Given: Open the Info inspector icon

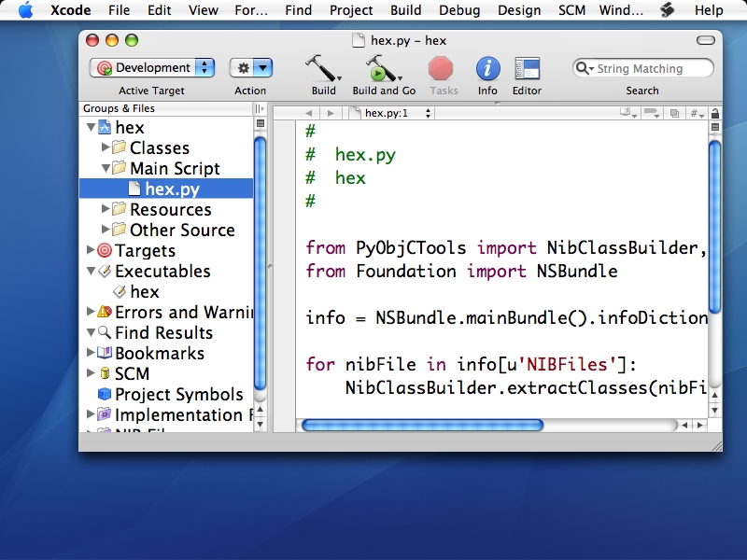Looking at the screenshot, I should (x=487, y=68).
